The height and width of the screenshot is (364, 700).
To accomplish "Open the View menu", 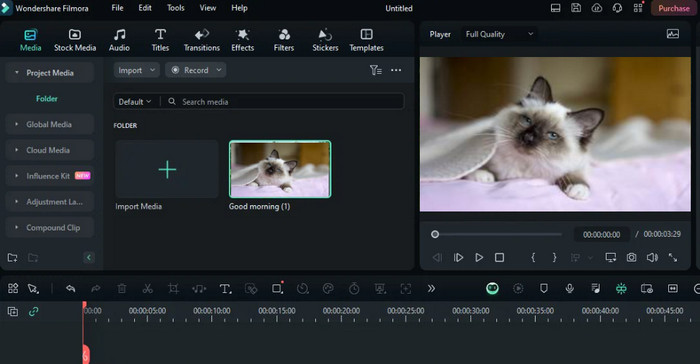I will point(208,8).
